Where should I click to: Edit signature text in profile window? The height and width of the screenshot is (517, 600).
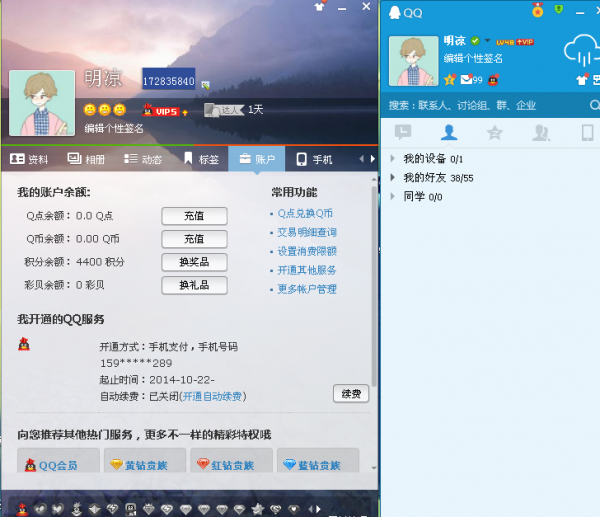point(114,129)
